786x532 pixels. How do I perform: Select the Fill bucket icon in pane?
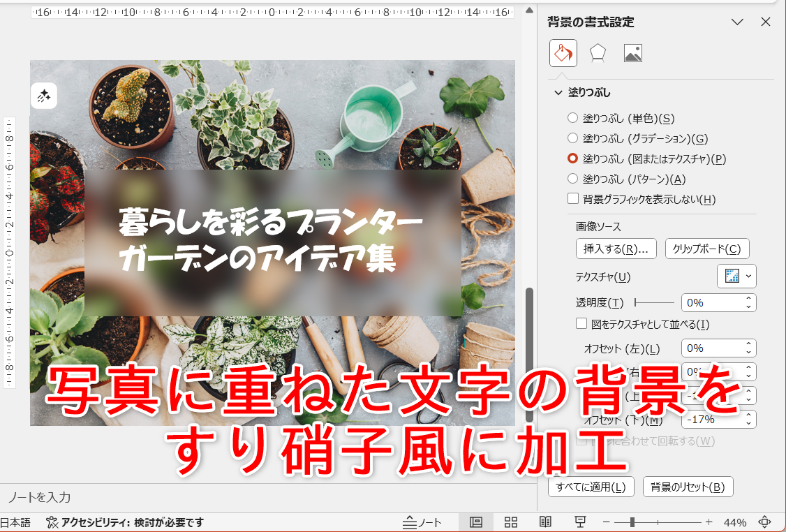coord(563,53)
